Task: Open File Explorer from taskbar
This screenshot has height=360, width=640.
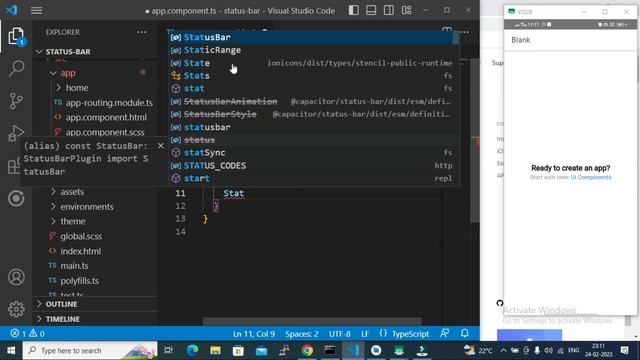Action: [215, 350]
